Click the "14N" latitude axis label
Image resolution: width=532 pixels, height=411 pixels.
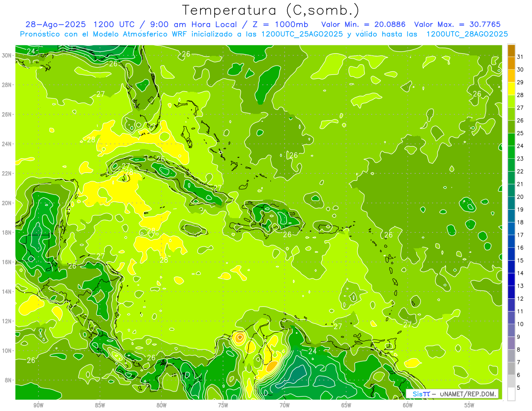8,292
